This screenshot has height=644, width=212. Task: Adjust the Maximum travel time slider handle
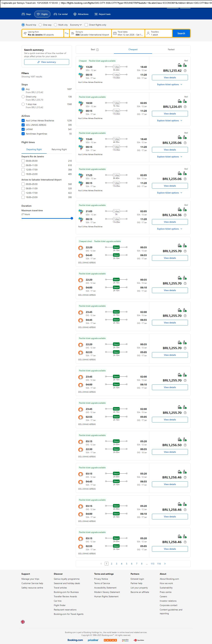point(72,218)
